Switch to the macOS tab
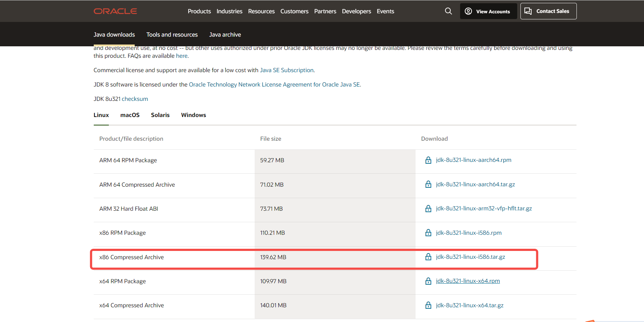The height and width of the screenshot is (322, 644). [x=130, y=115]
